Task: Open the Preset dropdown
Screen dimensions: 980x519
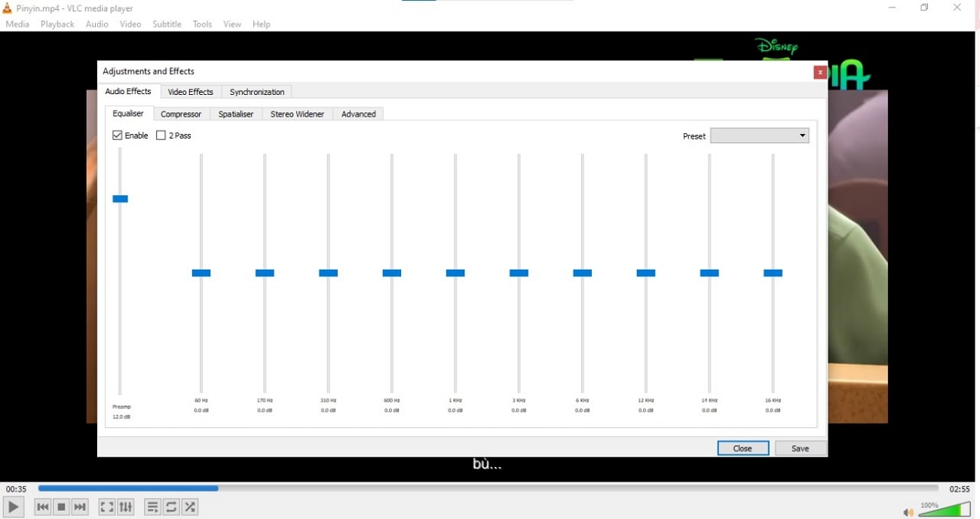Action: [x=759, y=136]
